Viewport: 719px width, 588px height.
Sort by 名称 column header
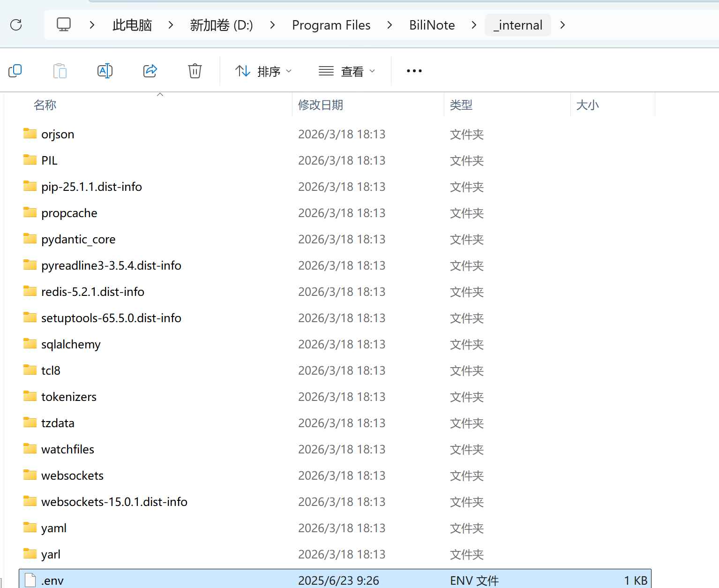coord(45,105)
